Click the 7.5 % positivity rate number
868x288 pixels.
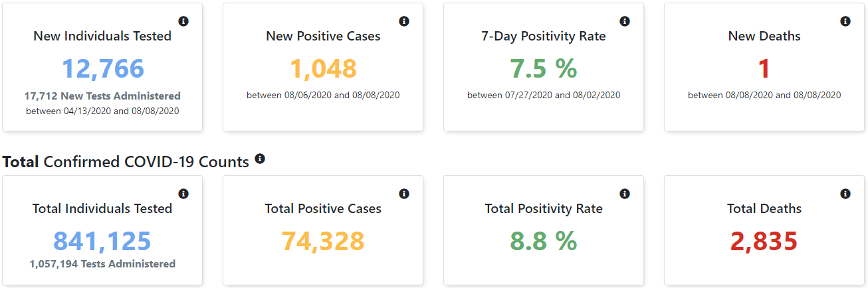tap(544, 69)
